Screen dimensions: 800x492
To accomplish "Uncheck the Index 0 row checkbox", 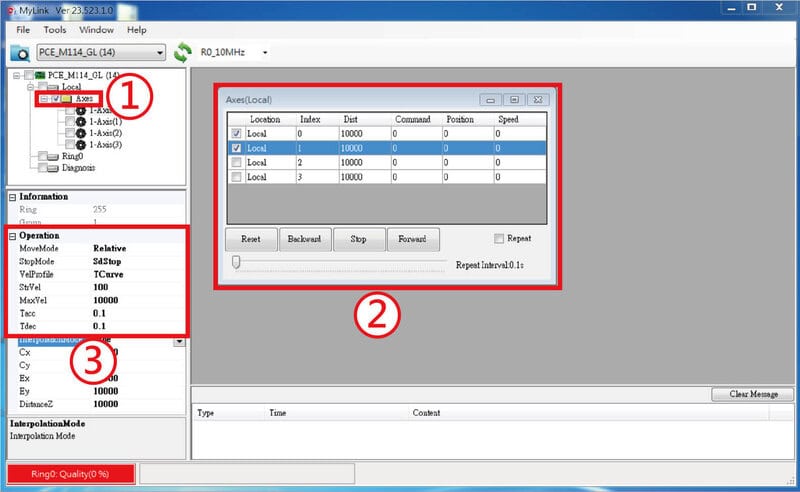I will pos(236,133).
